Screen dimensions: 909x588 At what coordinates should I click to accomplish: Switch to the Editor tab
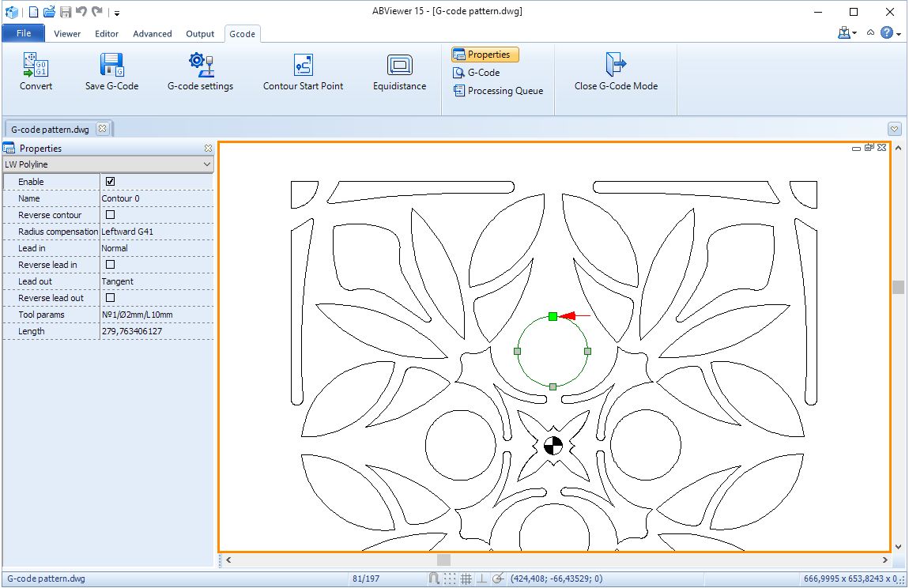pyautogui.click(x=107, y=34)
